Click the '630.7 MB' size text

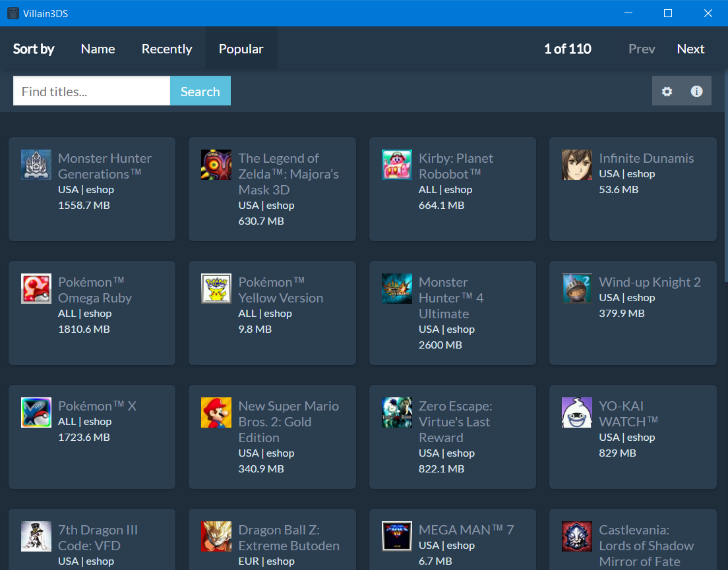point(261,221)
